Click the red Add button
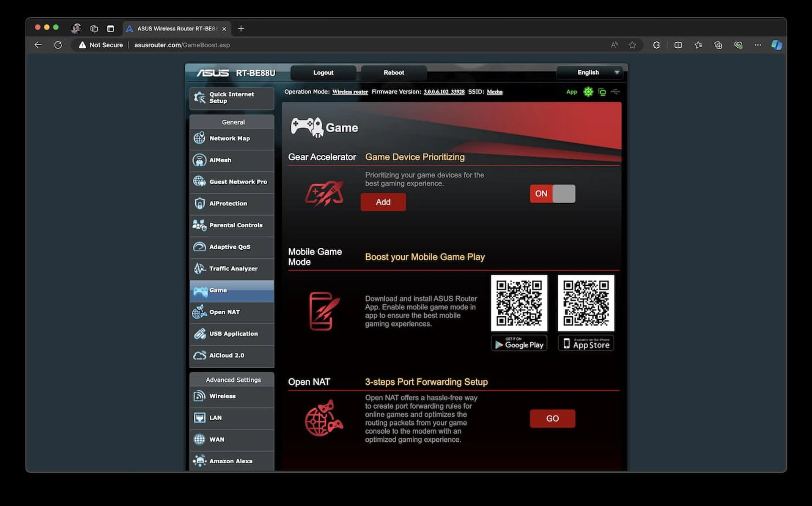This screenshot has height=506, width=812. [383, 202]
